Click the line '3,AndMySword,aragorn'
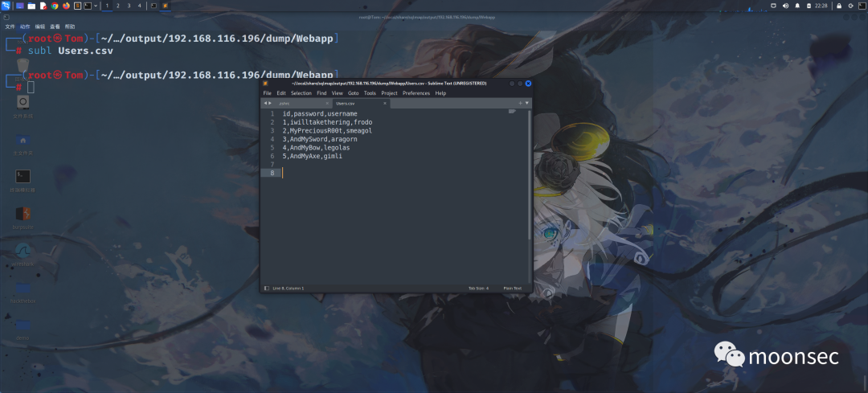The image size is (868, 393). click(x=320, y=139)
